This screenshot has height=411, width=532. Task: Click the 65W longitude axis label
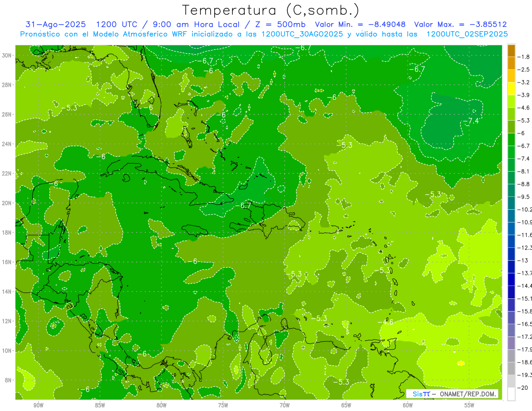click(346, 405)
